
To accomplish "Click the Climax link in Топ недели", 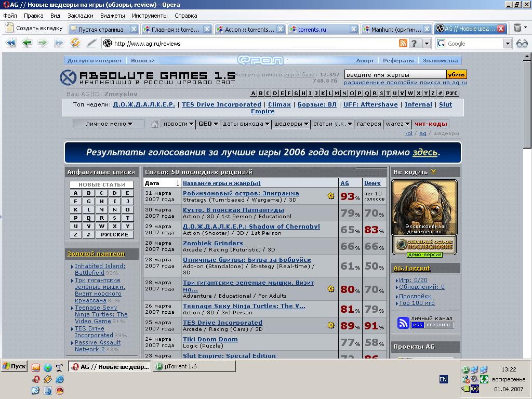I will click(279, 104).
